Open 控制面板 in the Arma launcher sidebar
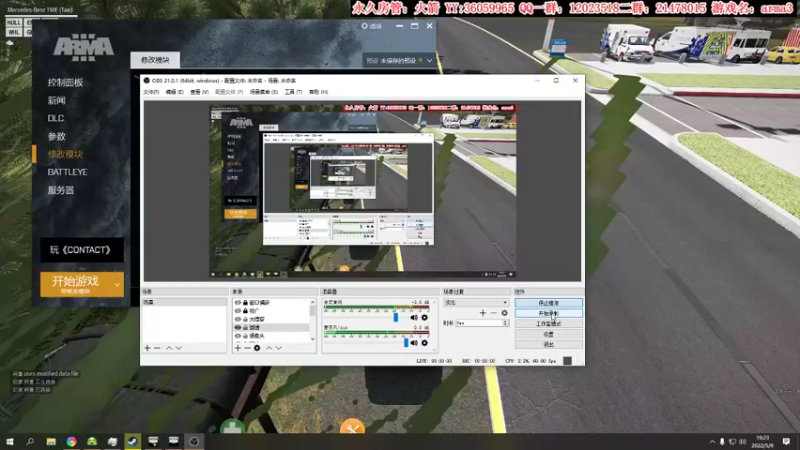Screen dimensions: 800x450 [x=65, y=83]
